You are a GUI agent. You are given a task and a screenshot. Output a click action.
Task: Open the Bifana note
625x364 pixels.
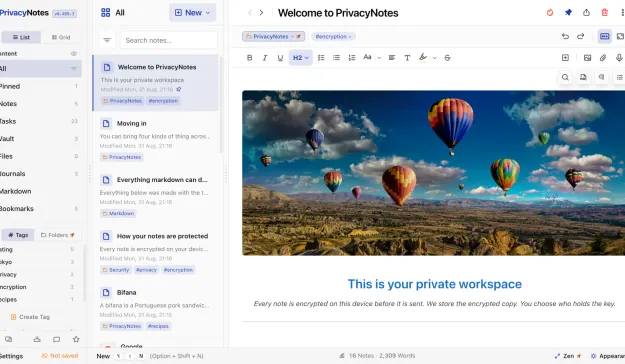[x=155, y=309]
